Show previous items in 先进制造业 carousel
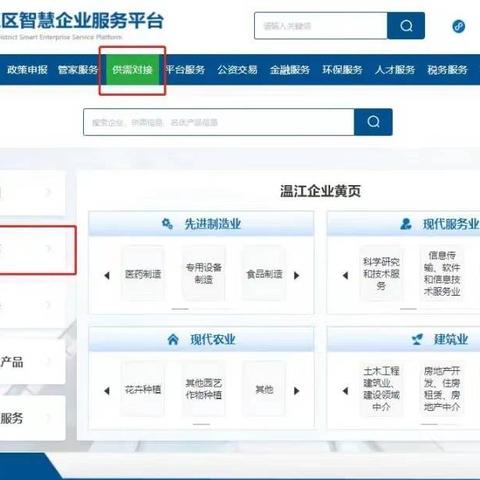480x480 pixels. 107,275
